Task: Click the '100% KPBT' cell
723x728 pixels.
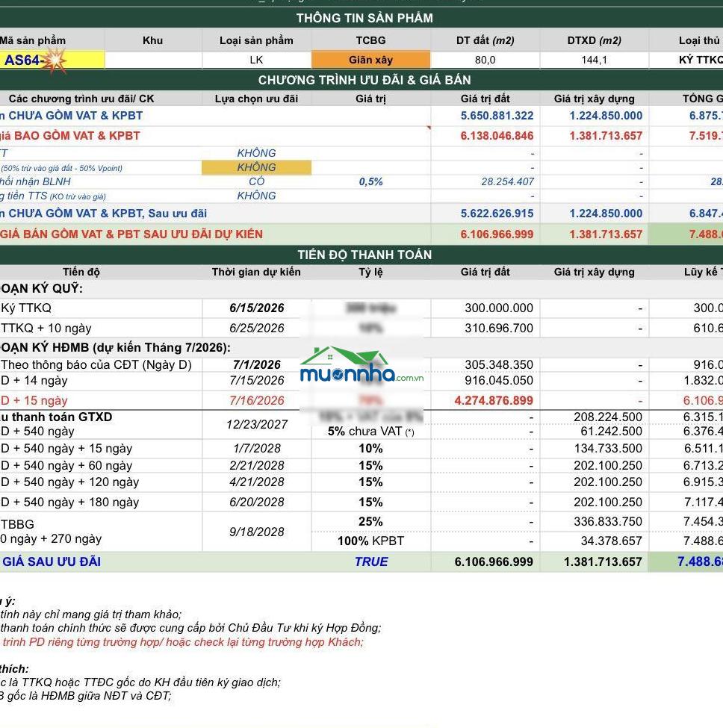Action: pyautogui.click(x=370, y=541)
